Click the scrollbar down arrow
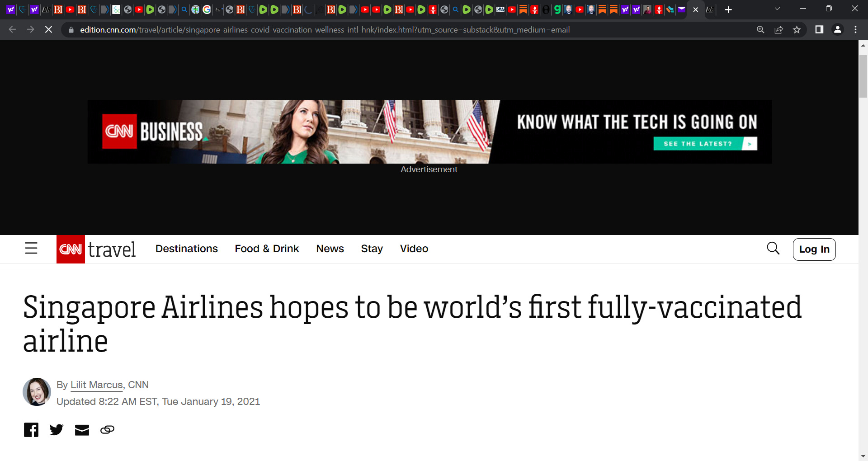 point(863,456)
